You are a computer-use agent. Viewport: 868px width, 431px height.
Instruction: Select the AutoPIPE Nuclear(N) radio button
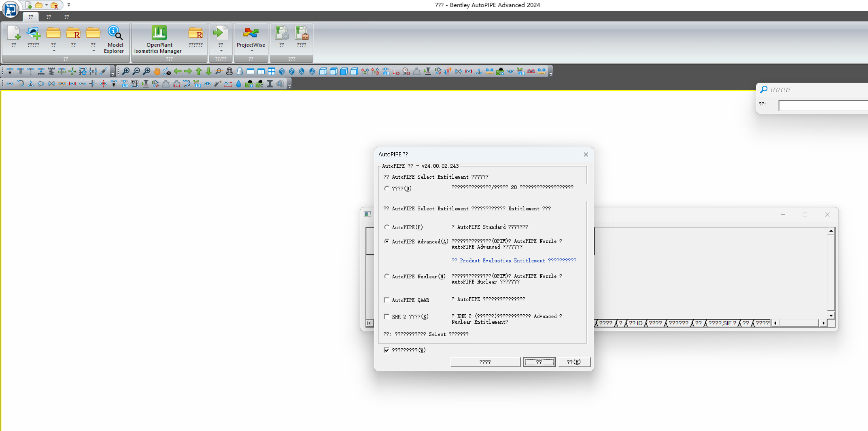click(386, 277)
